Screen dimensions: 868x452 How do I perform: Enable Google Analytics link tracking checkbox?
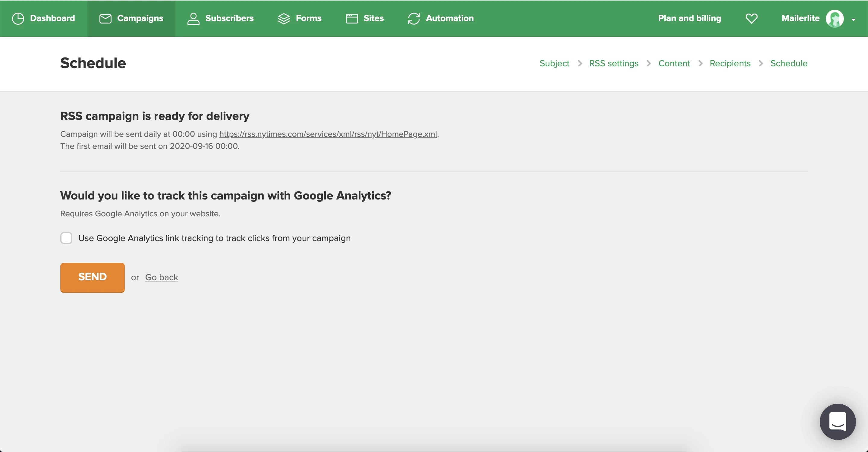(x=66, y=238)
